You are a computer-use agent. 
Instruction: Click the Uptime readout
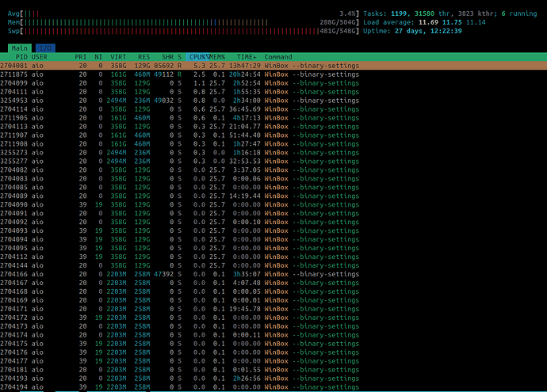pos(412,31)
